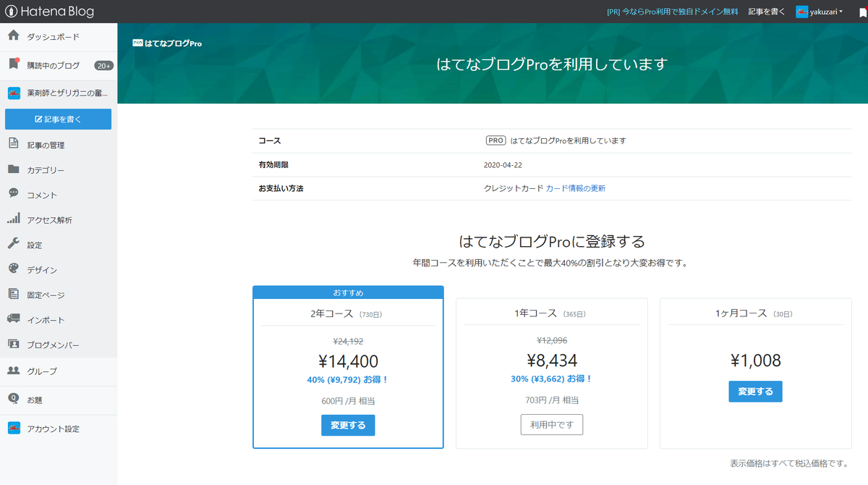Open the PR 今ならPro利用で独自ドメイン無料 link
Screen dimensions: 868x485
(x=673, y=12)
